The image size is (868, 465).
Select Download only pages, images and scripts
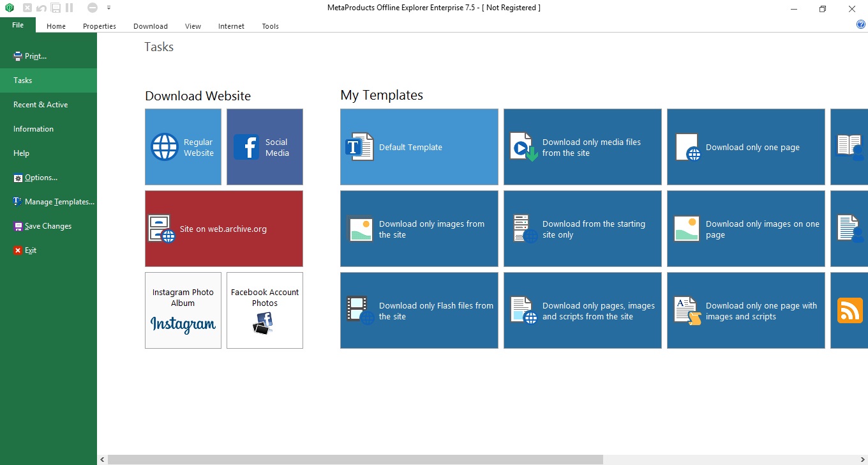pos(583,310)
